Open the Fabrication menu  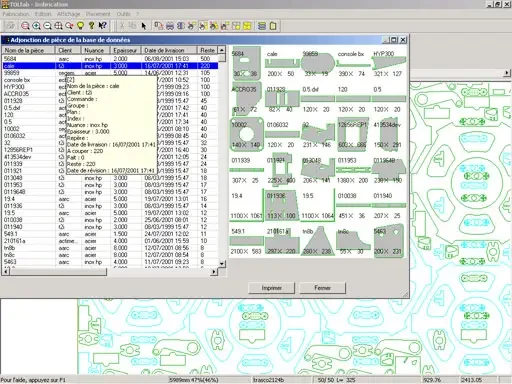(16, 14)
